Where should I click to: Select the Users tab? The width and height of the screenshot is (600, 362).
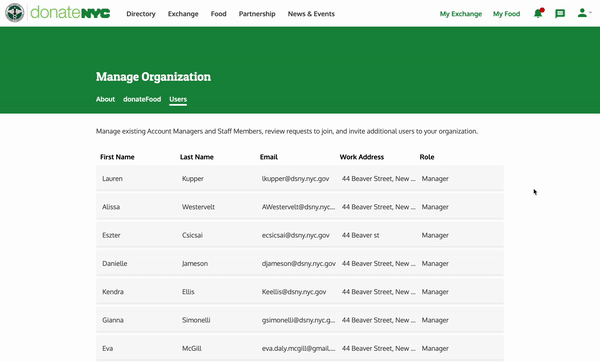coord(178,99)
